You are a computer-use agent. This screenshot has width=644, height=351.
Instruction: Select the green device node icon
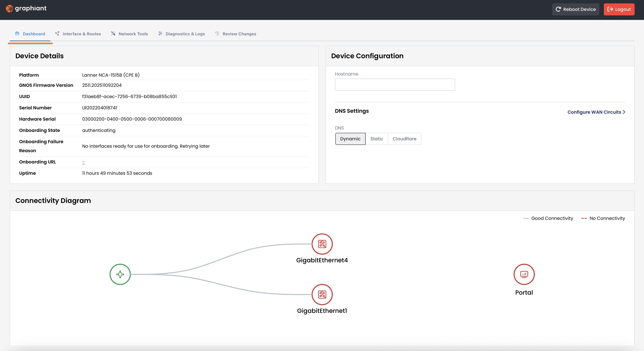(120, 274)
